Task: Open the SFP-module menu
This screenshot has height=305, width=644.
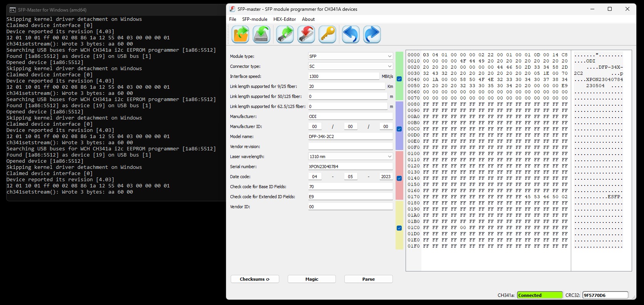Action: 255,19
